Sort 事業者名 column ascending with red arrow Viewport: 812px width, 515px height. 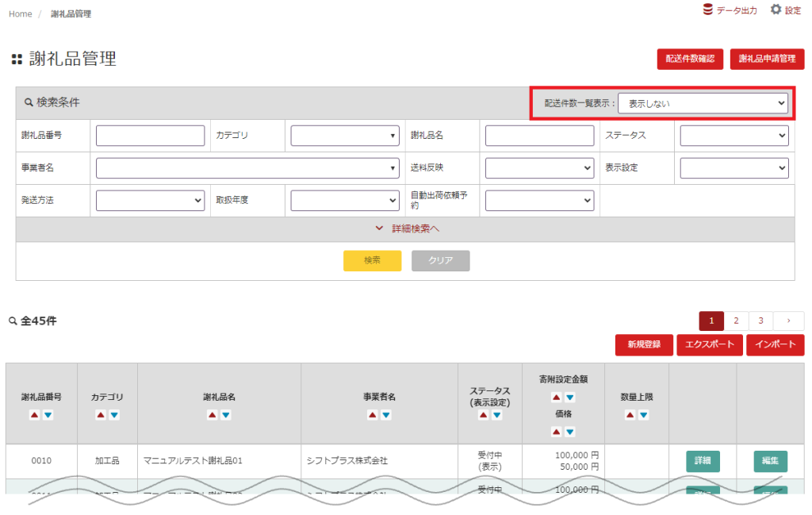372,415
